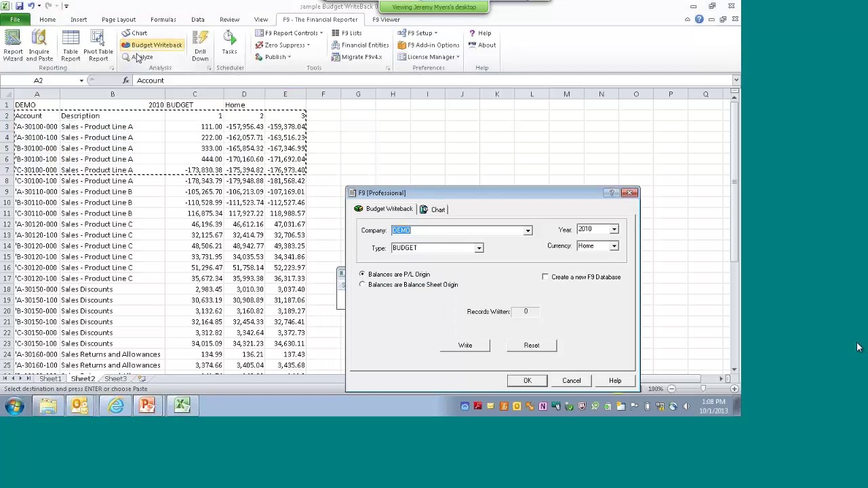Click OK in the F9 dialog

point(528,381)
